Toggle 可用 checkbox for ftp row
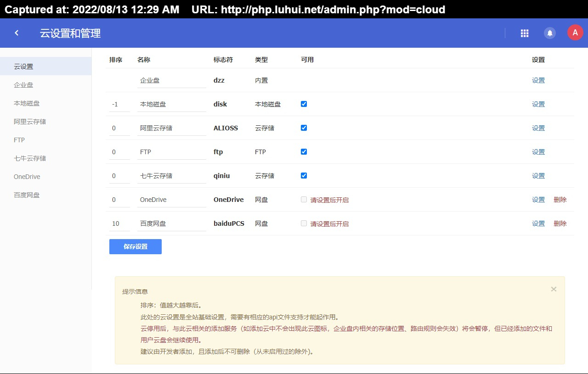Image resolution: width=588 pixels, height=374 pixels. (304, 151)
